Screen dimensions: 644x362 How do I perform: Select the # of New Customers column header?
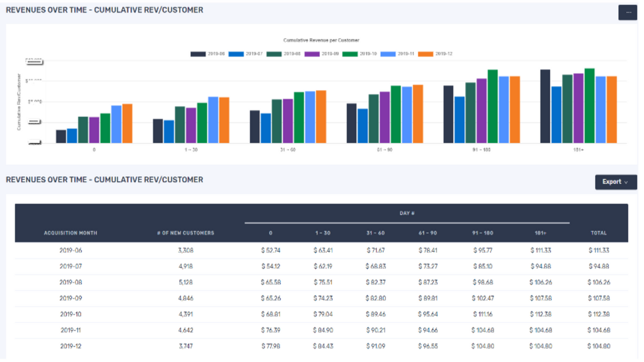coord(186,233)
